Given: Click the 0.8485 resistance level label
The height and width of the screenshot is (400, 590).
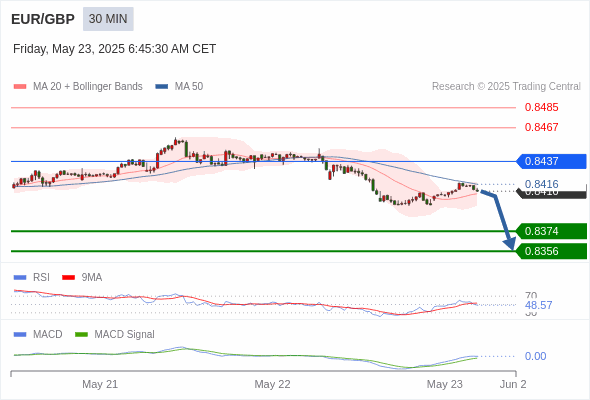Looking at the screenshot, I should [x=541, y=107].
